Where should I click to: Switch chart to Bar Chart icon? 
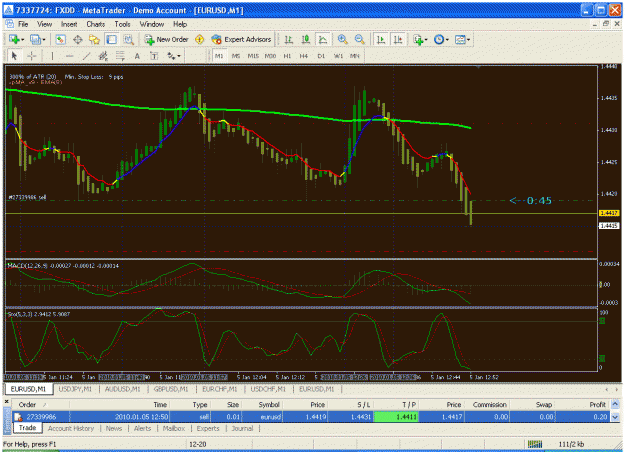(x=289, y=39)
